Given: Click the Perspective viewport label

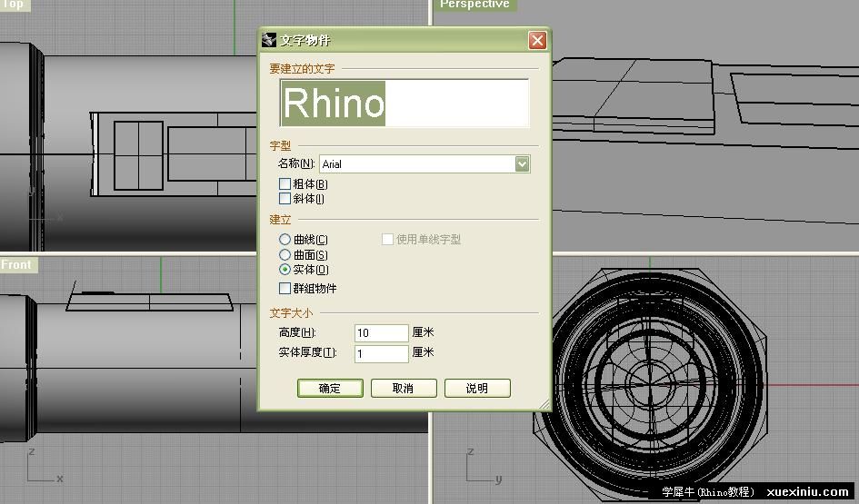Looking at the screenshot, I should point(474,5).
